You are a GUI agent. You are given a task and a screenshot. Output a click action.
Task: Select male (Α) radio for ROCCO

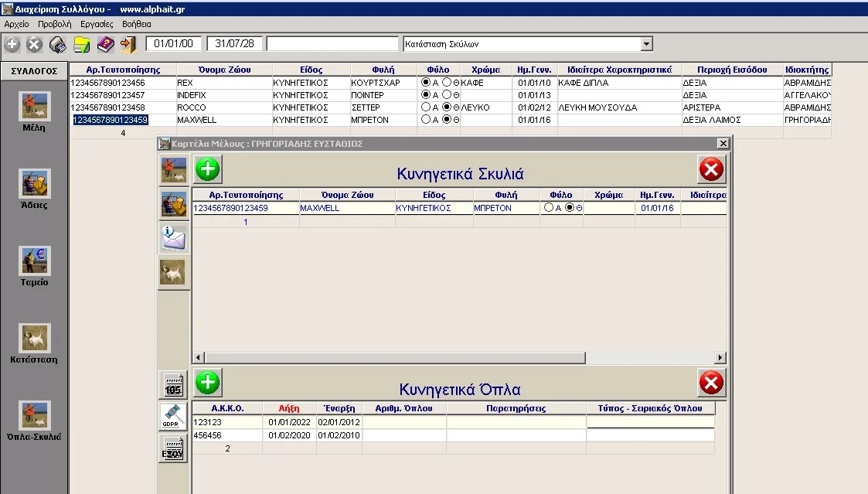[426, 107]
